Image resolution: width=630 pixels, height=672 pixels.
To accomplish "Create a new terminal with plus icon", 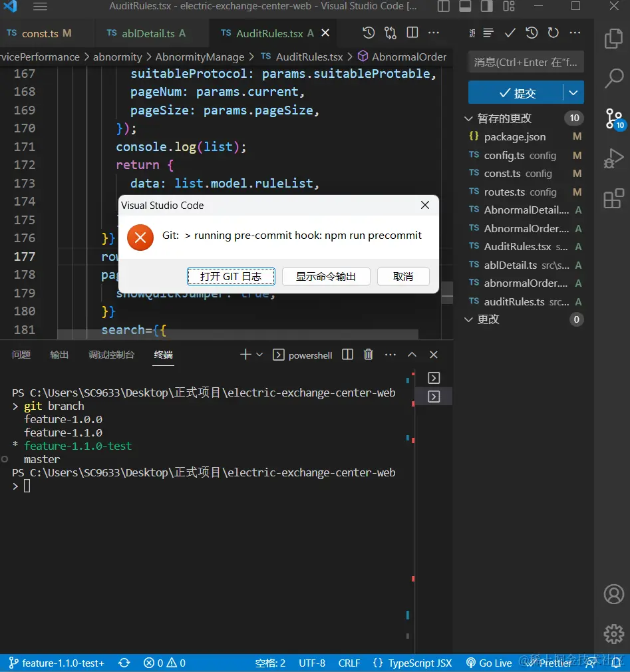I will [x=245, y=355].
